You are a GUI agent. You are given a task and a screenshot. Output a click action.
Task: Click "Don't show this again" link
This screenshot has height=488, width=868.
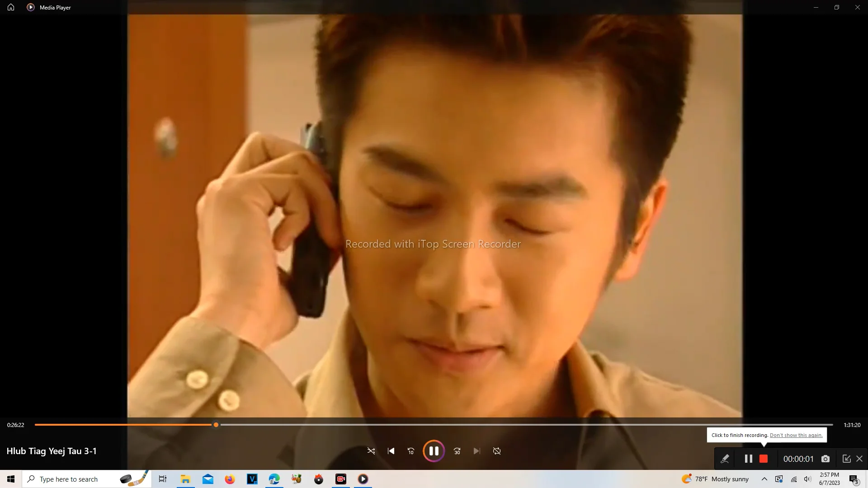pos(796,435)
